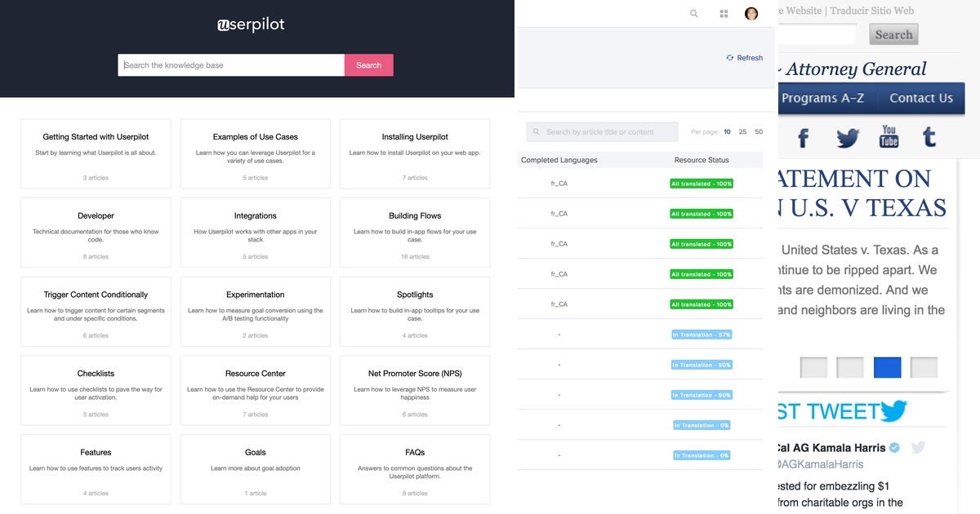The width and height of the screenshot is (980, 514).
Task: Click the @AGKamalaHarris handle
Action: [821, 464]
